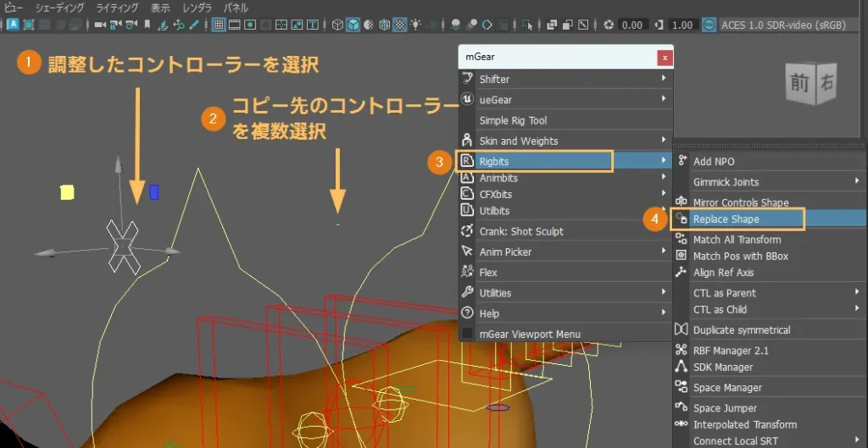Click the Crank: Shot Sculpt icon

[x=467, y=231]
